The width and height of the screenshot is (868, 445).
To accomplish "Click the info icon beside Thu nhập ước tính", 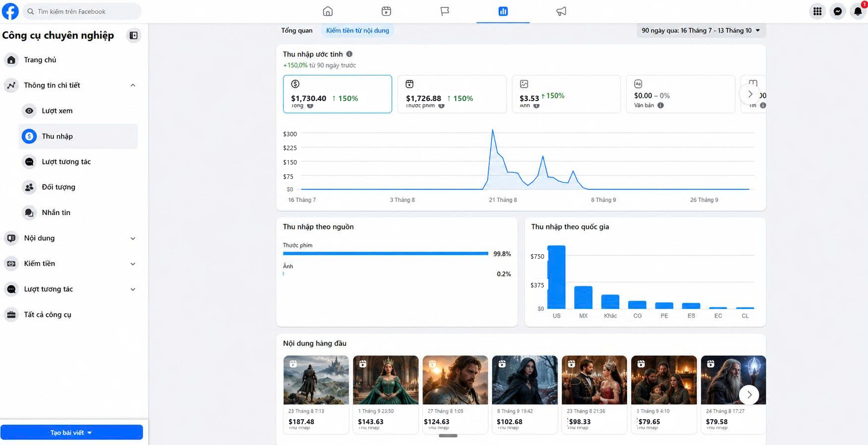I will (349, 54).
